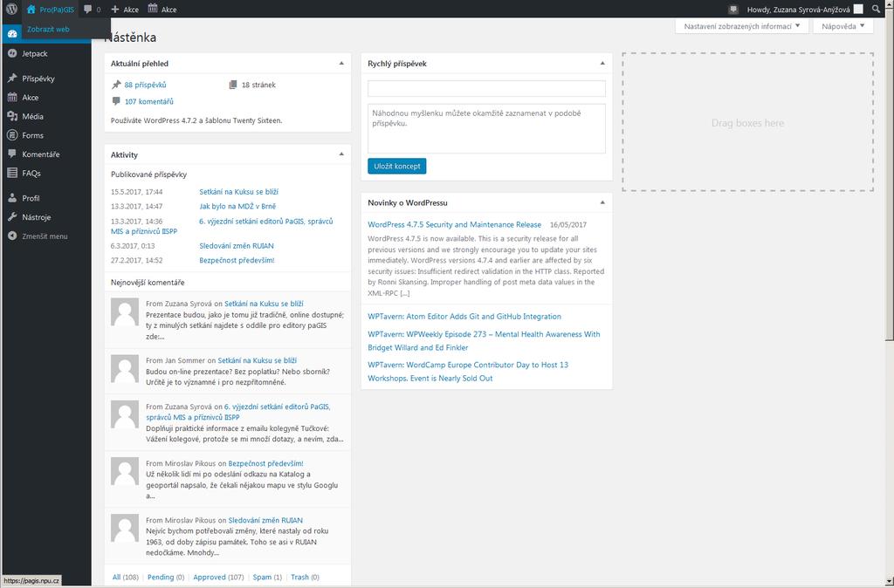Open WPTavern Atom Editor article link
Screen dimensions: 894x588
point(464,316)
